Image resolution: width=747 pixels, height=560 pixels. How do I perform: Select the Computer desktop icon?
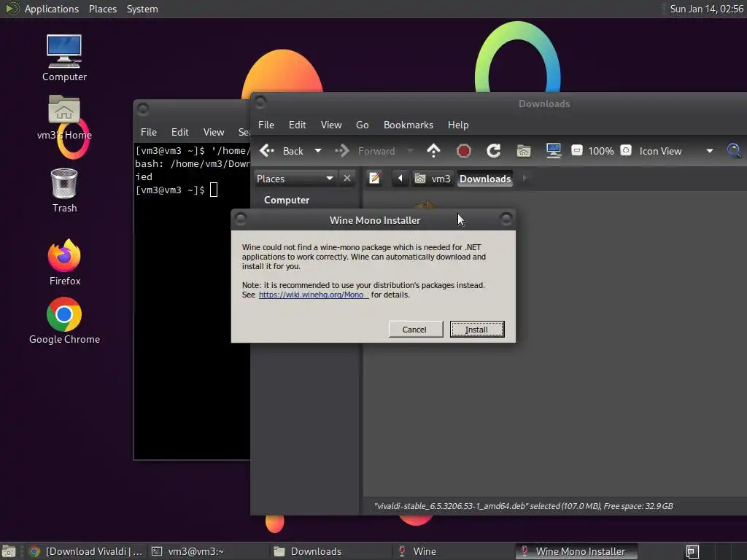(64, 58)
